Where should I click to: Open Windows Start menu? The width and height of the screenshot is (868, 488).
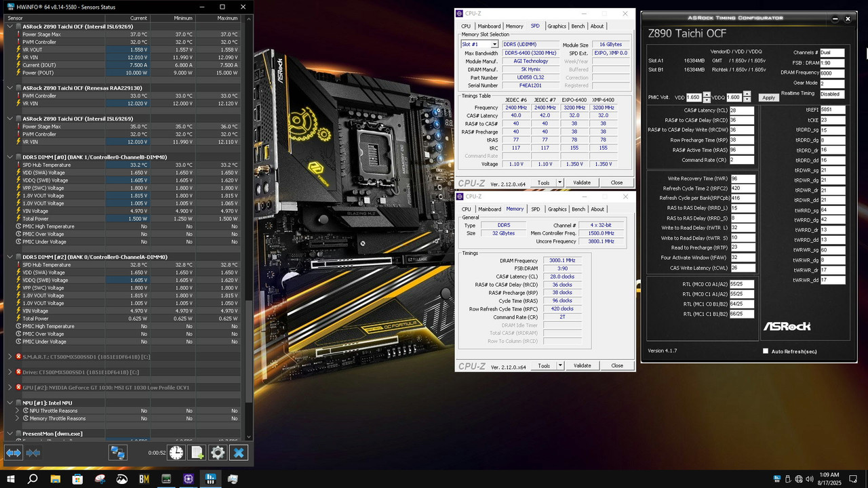(11, 479)
